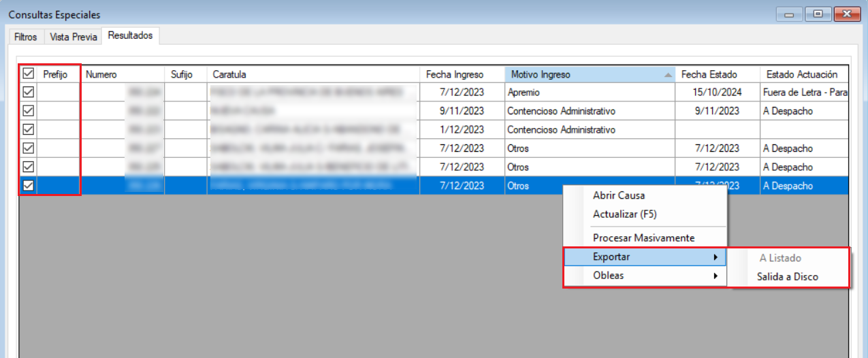Toggle the select-all checkbox in header
Screen dimensions: 868x358
[29, 74]
